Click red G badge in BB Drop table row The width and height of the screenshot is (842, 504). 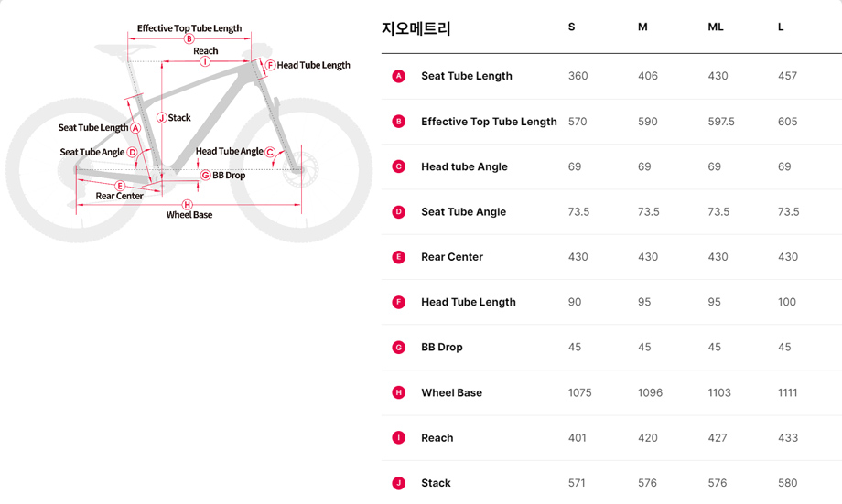click(398, 348)
